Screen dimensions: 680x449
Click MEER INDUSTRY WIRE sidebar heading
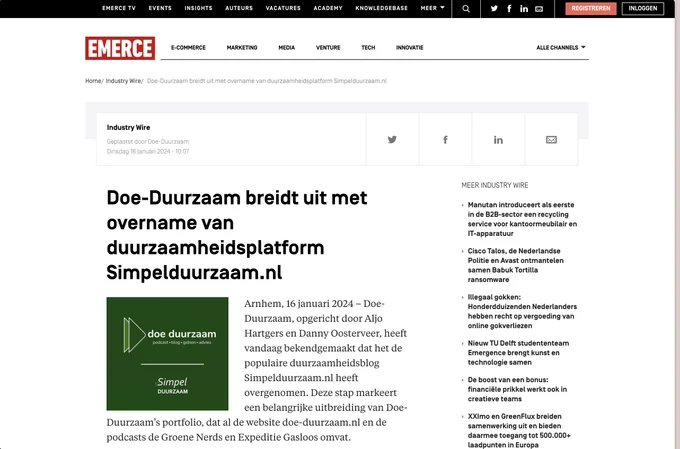[x=495, y=185]
